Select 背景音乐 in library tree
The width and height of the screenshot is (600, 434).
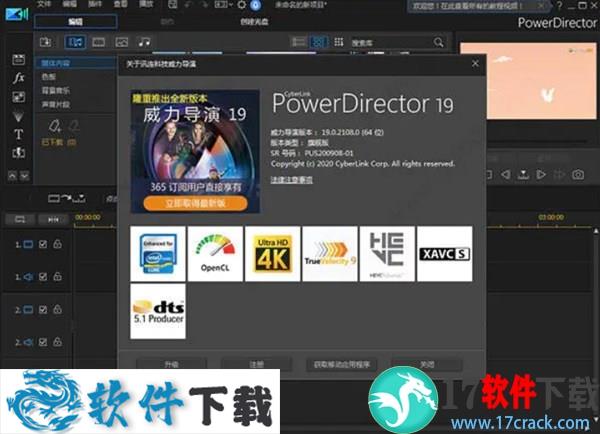pyautogui.click(x=55, y=91)
